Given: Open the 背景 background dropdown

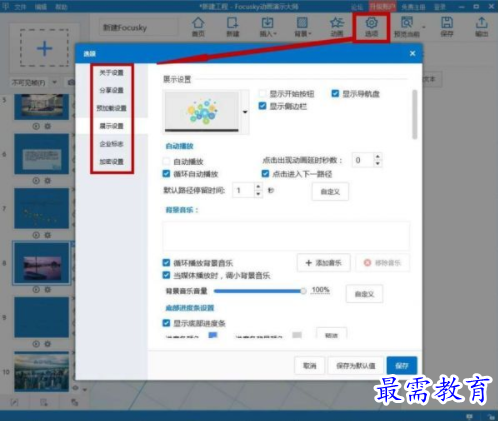Looking at the screenshot, I should click(310, 34).
